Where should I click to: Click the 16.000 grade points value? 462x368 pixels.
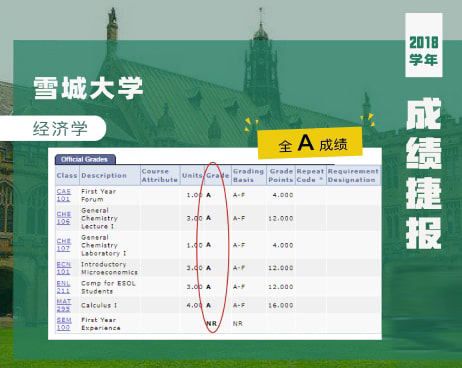click(281, 305)
